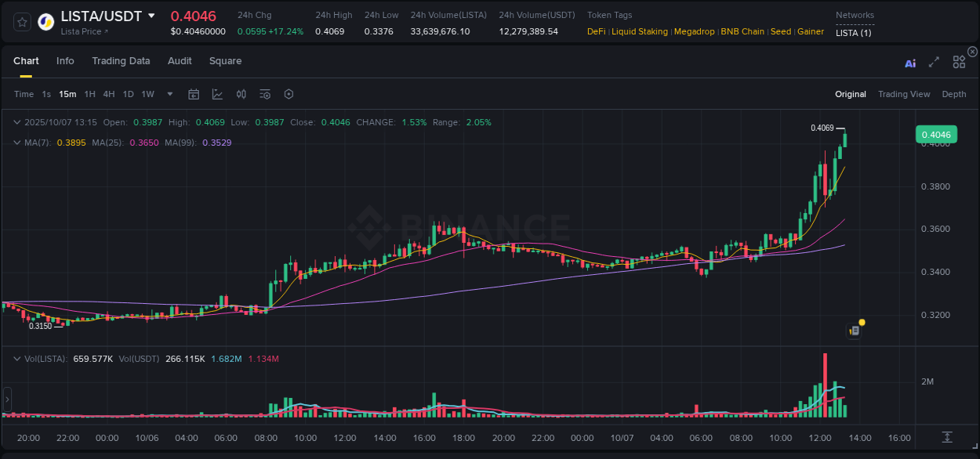Launch the Ai analysis feature
This screenshot has height=459, width=980.
pyautogui.click(x=909, y=63)
